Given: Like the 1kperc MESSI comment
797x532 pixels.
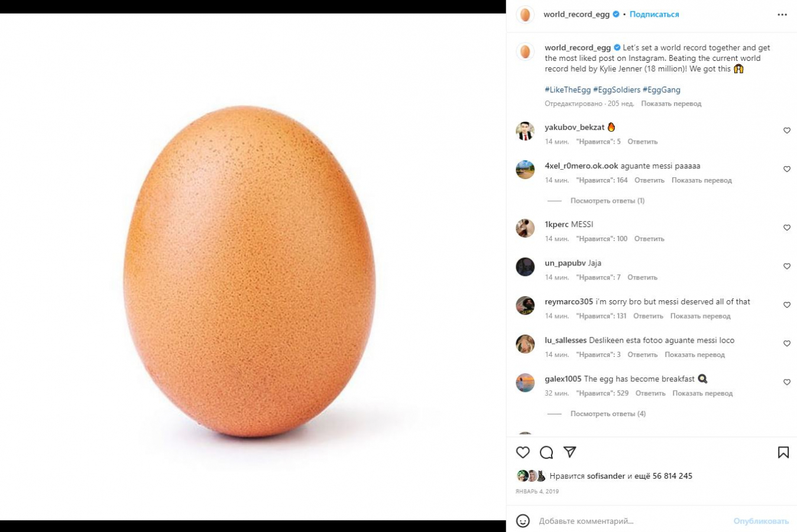Looking at the screenshot, I should (787, 228).
